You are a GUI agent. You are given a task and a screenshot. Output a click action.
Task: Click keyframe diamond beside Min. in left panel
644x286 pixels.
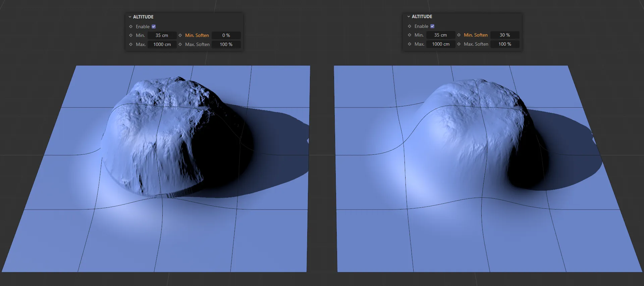tap(131, 35)
